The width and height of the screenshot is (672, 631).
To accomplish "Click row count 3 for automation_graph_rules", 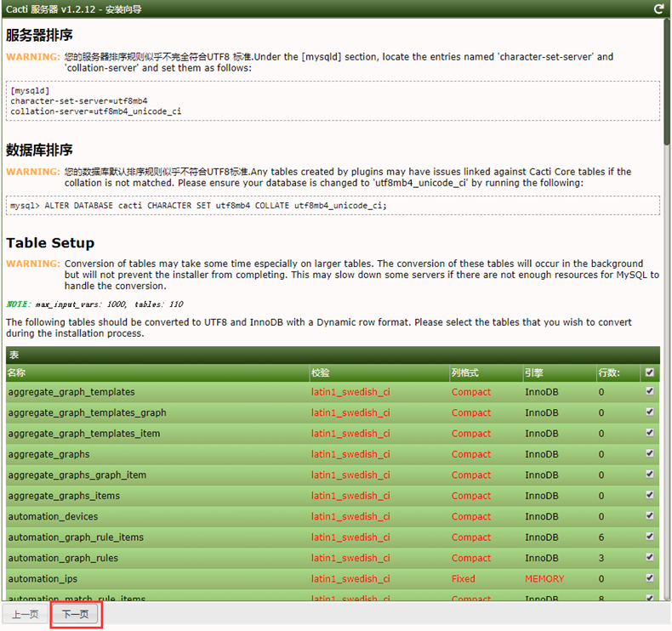I will coord(601,558).
